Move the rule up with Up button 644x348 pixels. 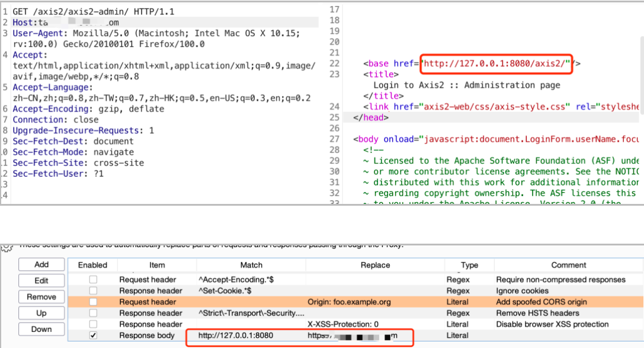pos(41,312)
